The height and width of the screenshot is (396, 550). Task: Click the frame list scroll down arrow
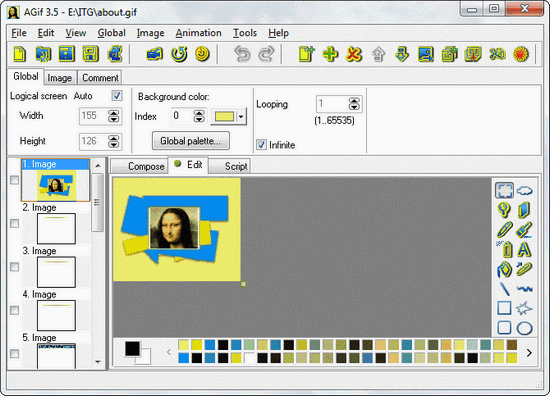coord(98,362)
